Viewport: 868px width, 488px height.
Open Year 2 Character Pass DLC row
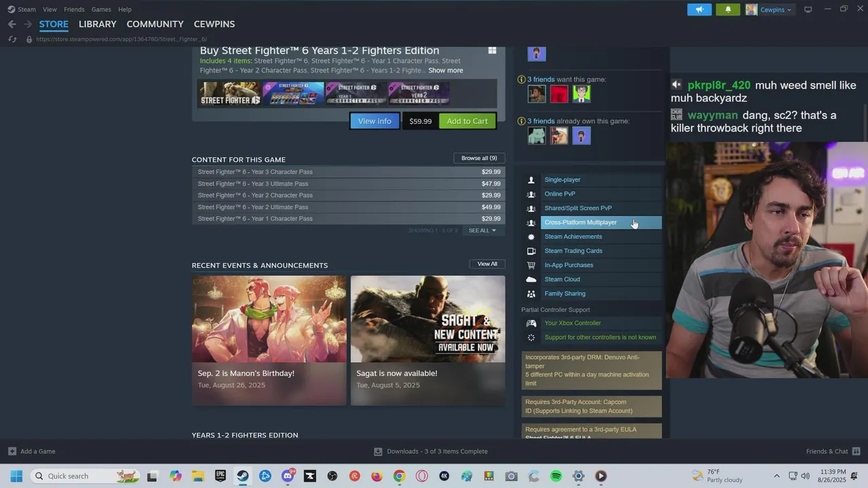point(349,195)
